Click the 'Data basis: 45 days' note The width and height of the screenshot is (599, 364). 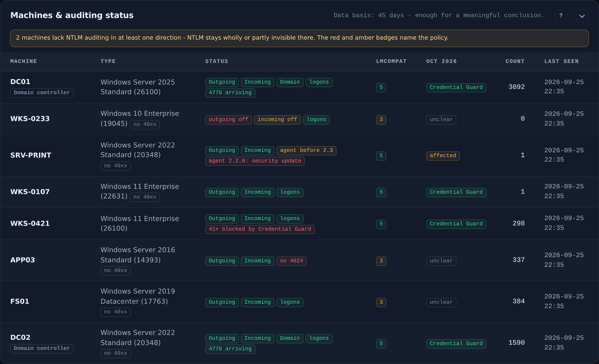click(439, 15)
